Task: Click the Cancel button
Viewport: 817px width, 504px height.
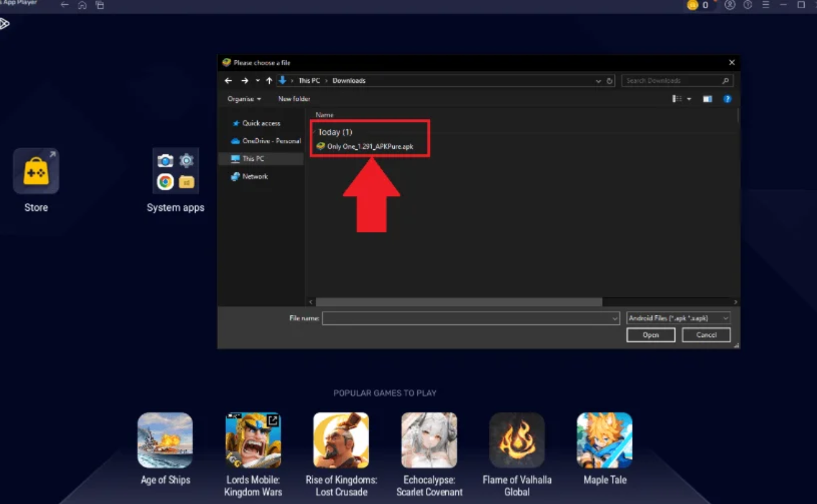Action: (x=706, y=335)
